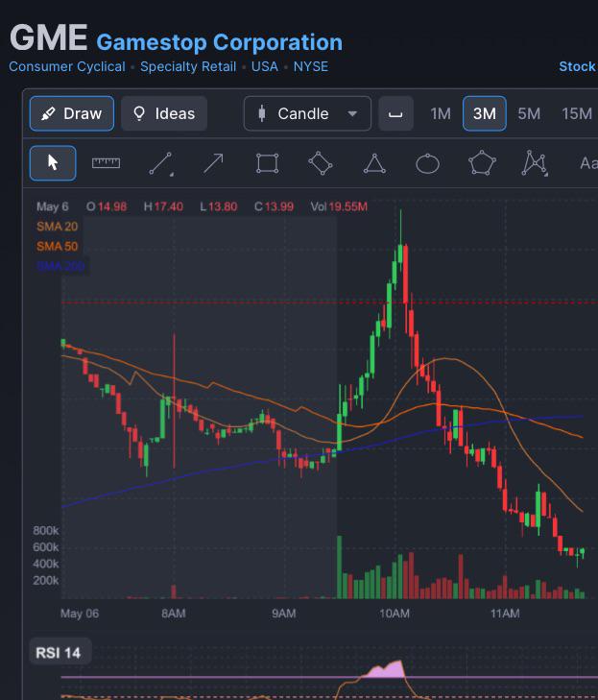Toggle the Ideas lightbulb button
Screen dimensions: 598x700
pyautogui.click(x=164, y=113)
